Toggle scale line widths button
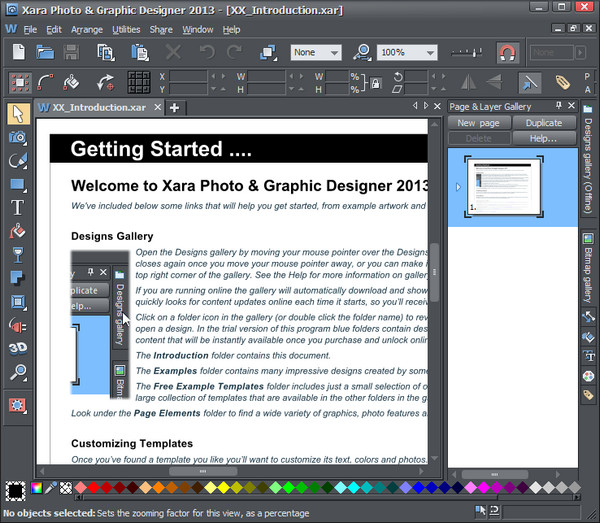This screenshot has width=600, height=523. [530, 82]
